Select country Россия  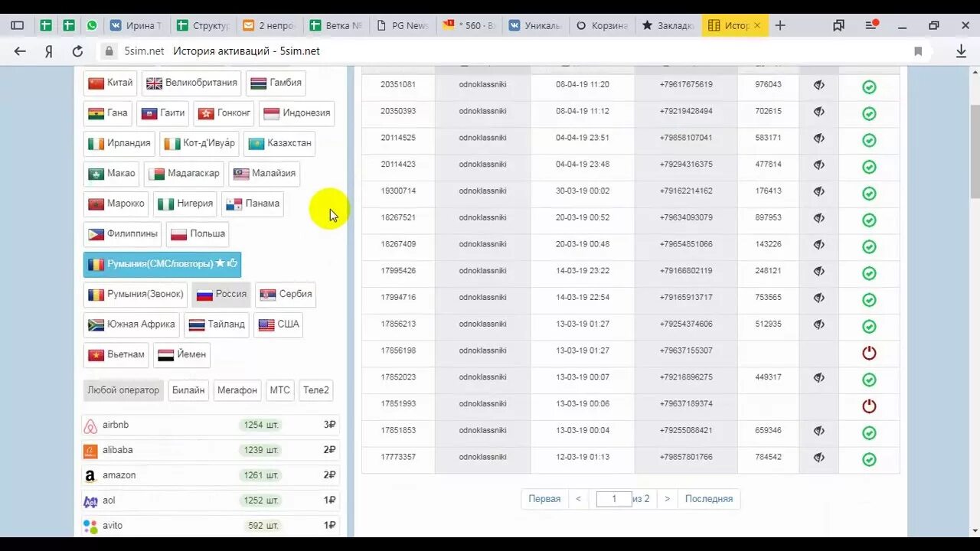pyautogui.click(x=221, y=294)
